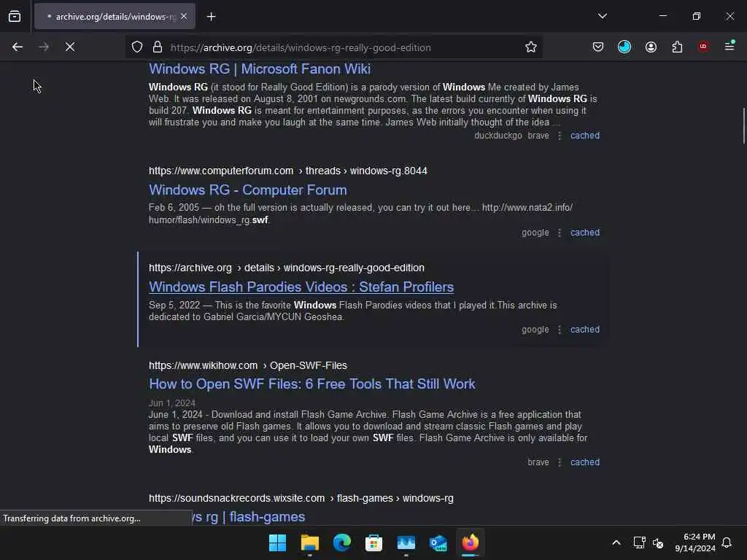Open cached copy of wikiHow result
The image size is (747, 560).
[x=585, y=462]
